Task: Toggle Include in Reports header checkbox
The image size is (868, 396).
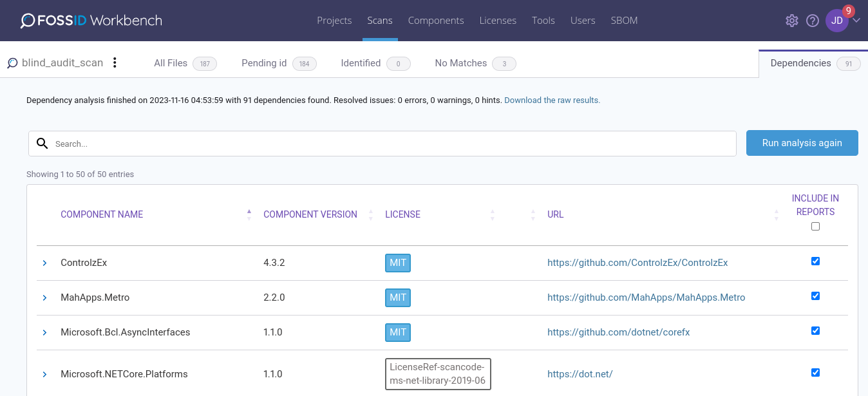Action: click(x=815, y=227)
